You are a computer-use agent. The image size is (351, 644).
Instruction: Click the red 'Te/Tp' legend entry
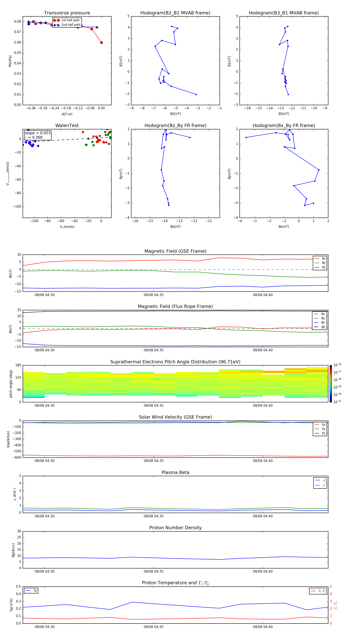(318, 591)
